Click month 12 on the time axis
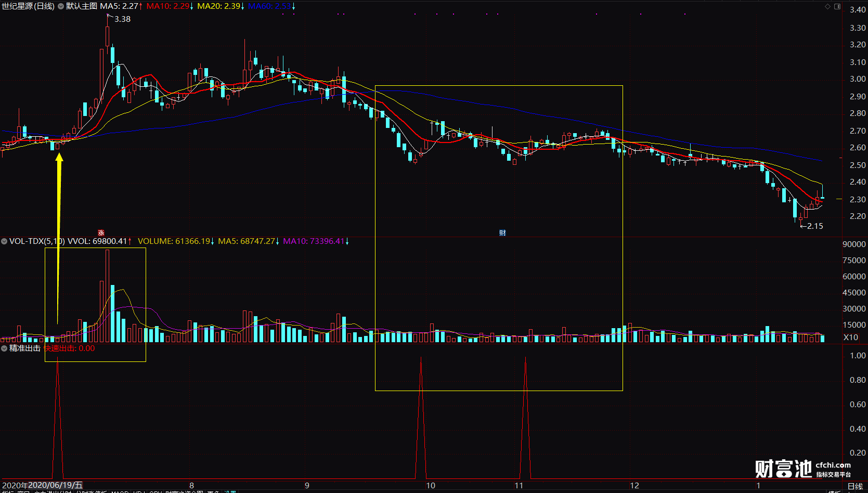This screenshot has height=493, width=868. click(x=634, y=486)
